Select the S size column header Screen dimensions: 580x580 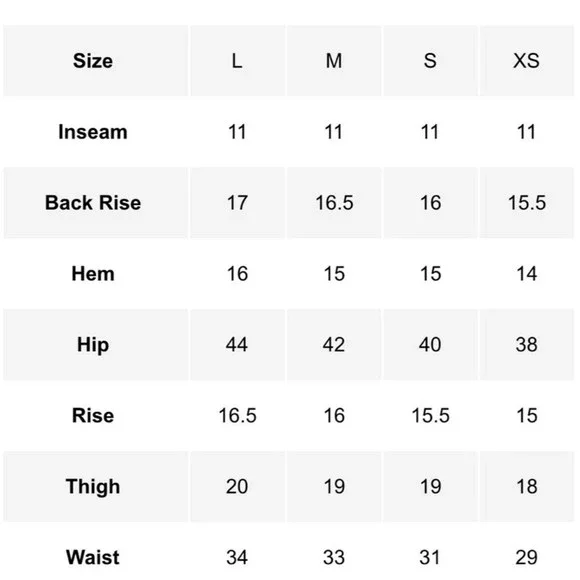click(430, 61)
